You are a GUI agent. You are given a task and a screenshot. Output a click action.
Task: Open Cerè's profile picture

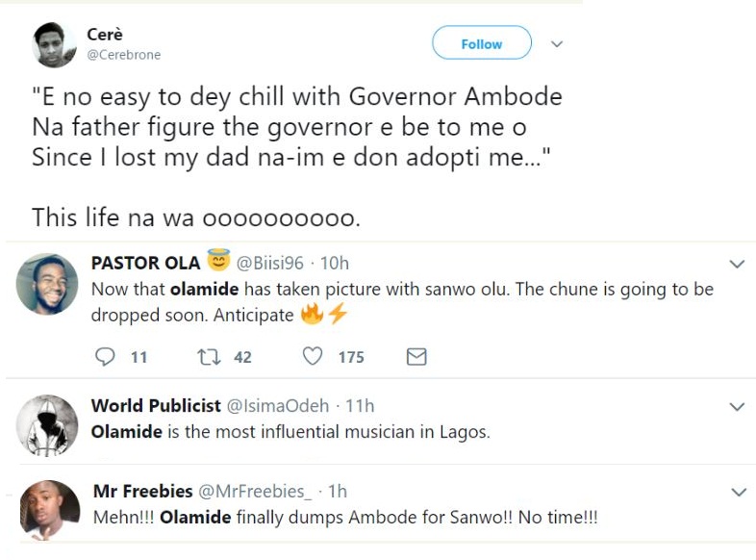click(x=55, y=45)
